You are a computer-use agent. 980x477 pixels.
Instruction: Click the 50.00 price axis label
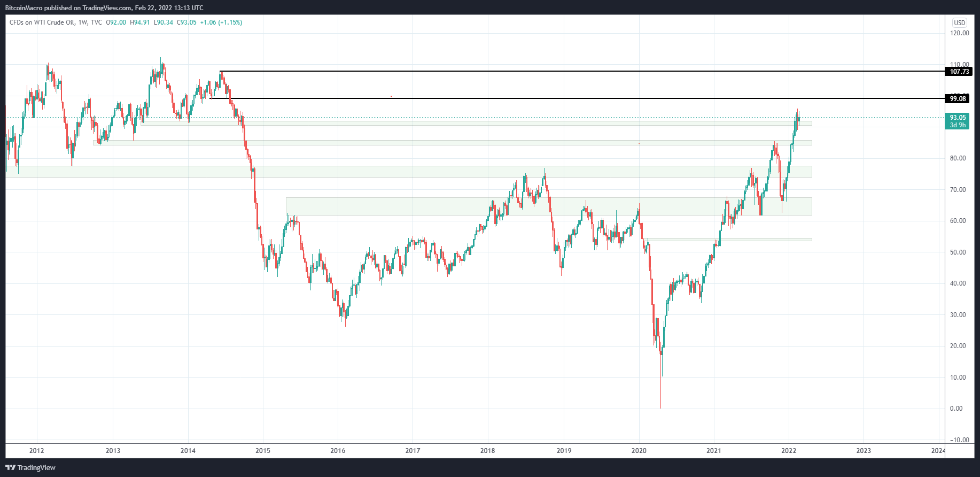958,252
